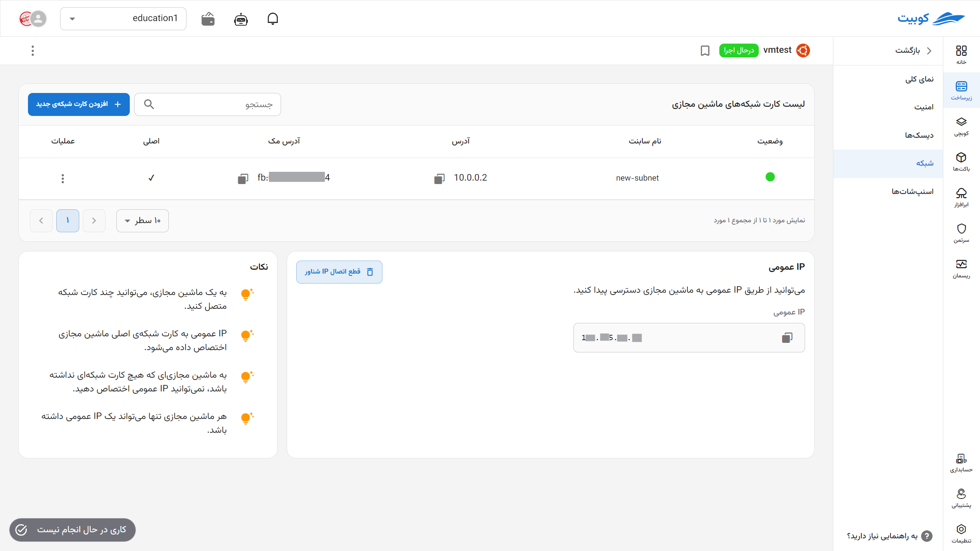Copy the public IP address
Screen dimensions: 980x551
click(787, 337)
